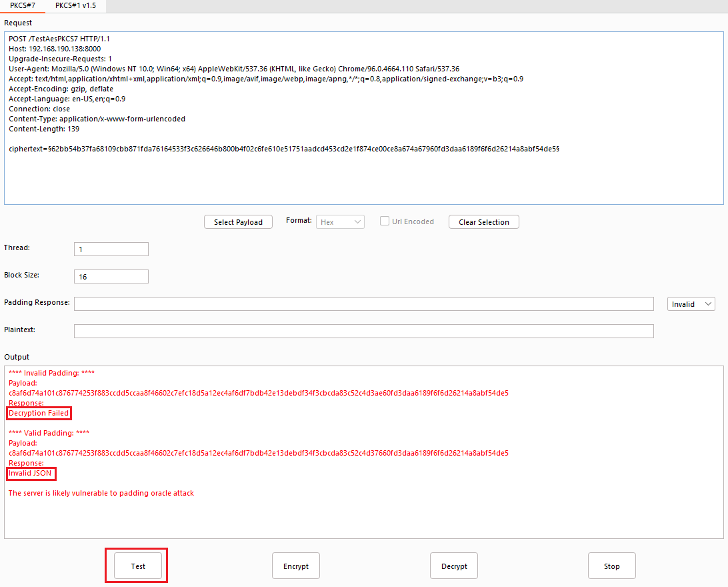Click the Host header line
The height and width of the screenshot is (587, 728).
pos(54,49)
